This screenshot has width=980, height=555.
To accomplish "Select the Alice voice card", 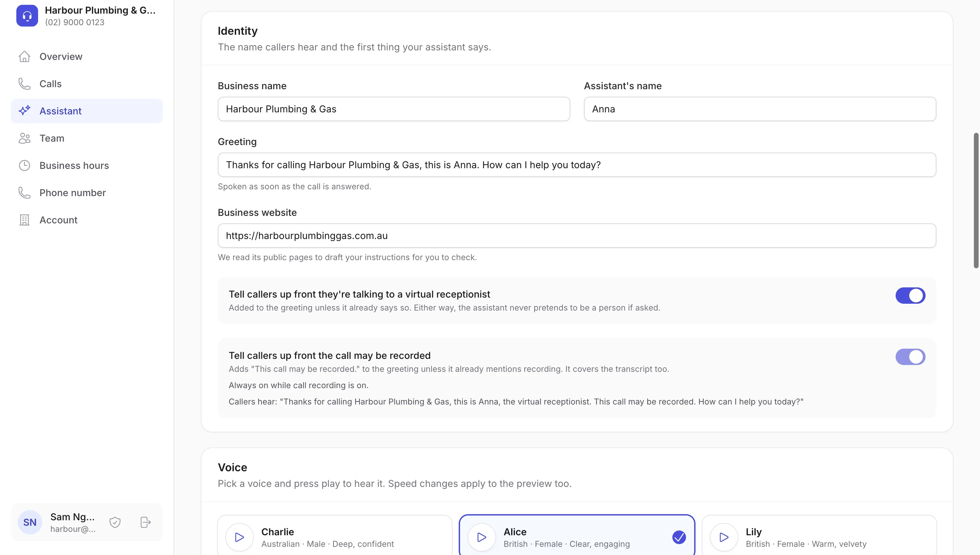I will click(x=577, y=535).
